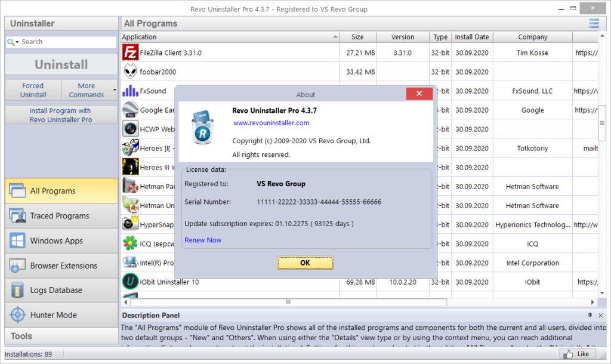This screenshot has height=364, width=611.
Task: Click the HCWP Web camera lens icon
Action: pyautogui.click(x=130, y=129)
